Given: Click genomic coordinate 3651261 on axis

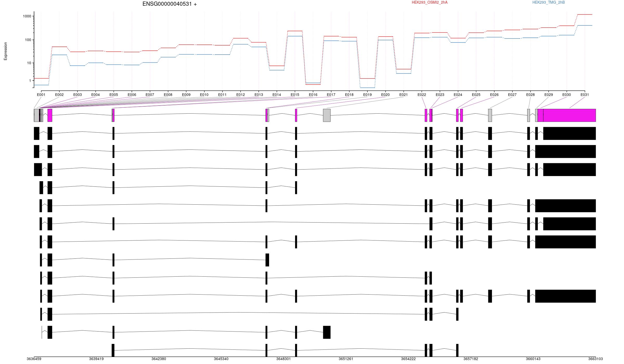Looking at the screenshot, I should pyautogui.click(x=346, y=359).
